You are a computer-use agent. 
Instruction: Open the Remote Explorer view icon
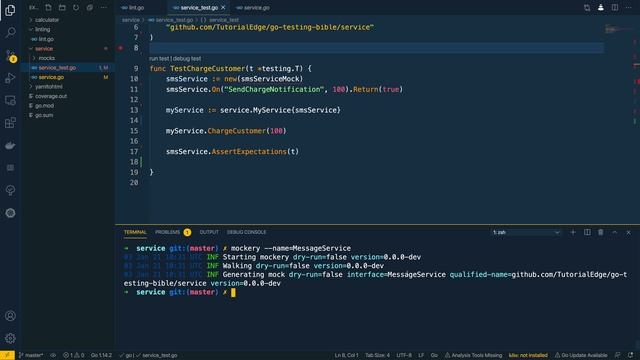click(10, 100)
